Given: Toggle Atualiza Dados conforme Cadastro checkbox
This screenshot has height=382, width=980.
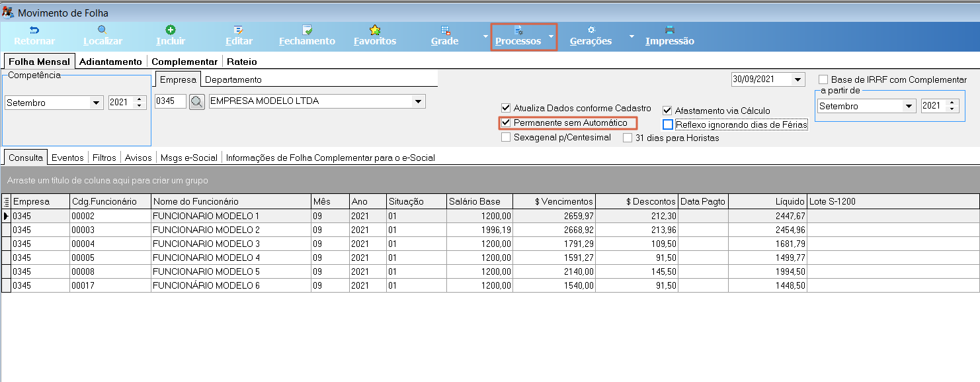Looking at the screenshot, I should click(506, 108).
